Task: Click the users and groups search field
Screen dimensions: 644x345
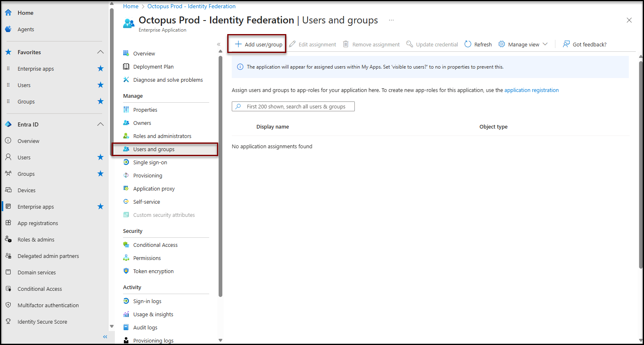Action: point(297,106)
